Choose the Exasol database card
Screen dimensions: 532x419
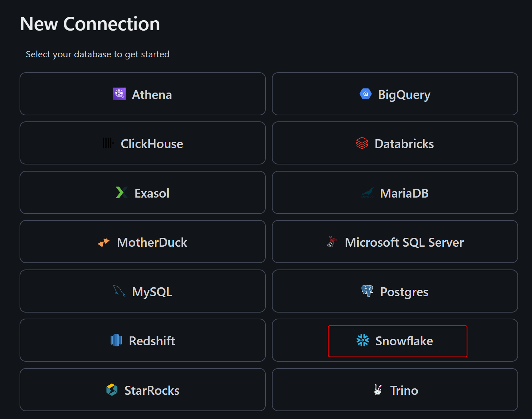(x=143, y=193)
